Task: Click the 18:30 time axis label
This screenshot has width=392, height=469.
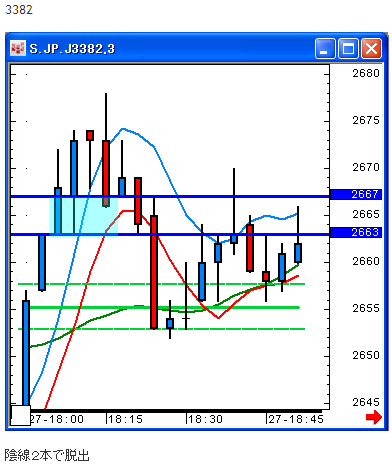Action: (x=205, y=419)
